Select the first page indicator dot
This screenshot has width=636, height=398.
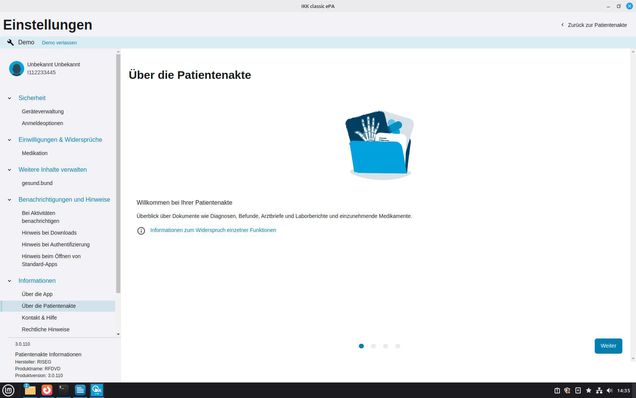point(361,346)
